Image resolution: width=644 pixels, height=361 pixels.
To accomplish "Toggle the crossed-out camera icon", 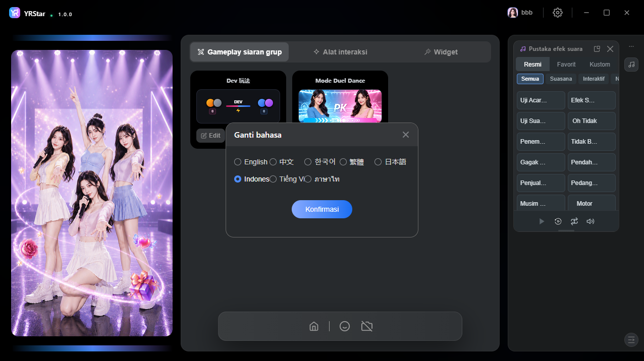I will (367, 326).
